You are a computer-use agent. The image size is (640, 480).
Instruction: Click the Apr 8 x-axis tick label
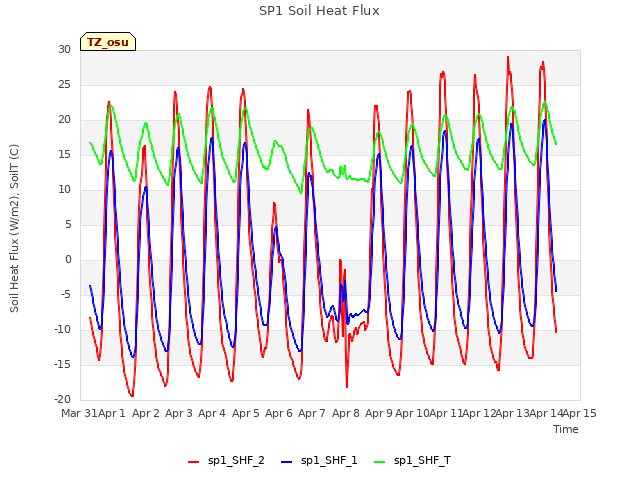(346, 413)
